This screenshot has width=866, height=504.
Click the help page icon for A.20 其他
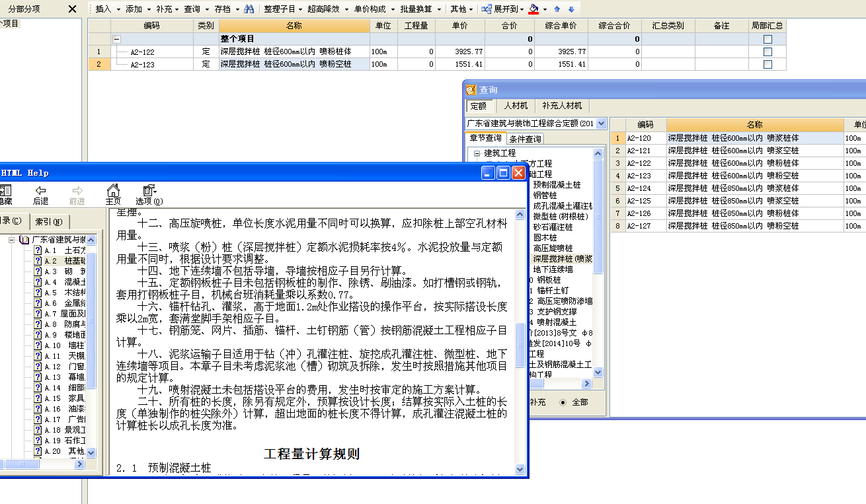coord(38,451)
